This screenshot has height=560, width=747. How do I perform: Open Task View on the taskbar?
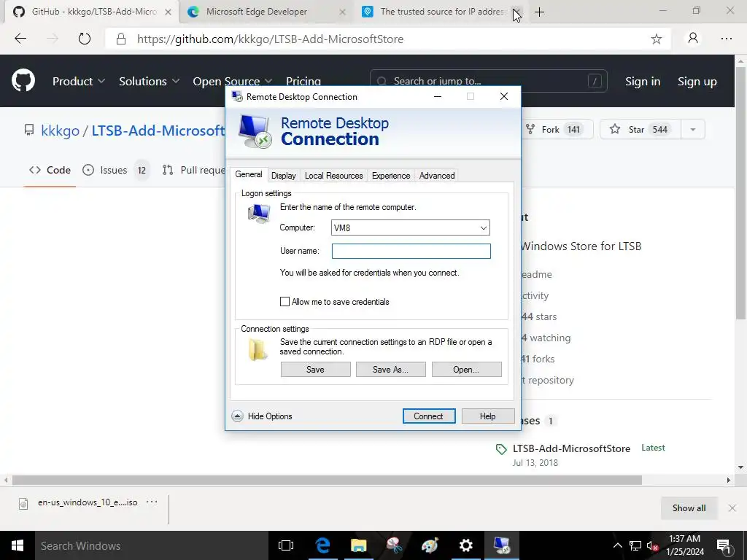(x=286, y=545)
